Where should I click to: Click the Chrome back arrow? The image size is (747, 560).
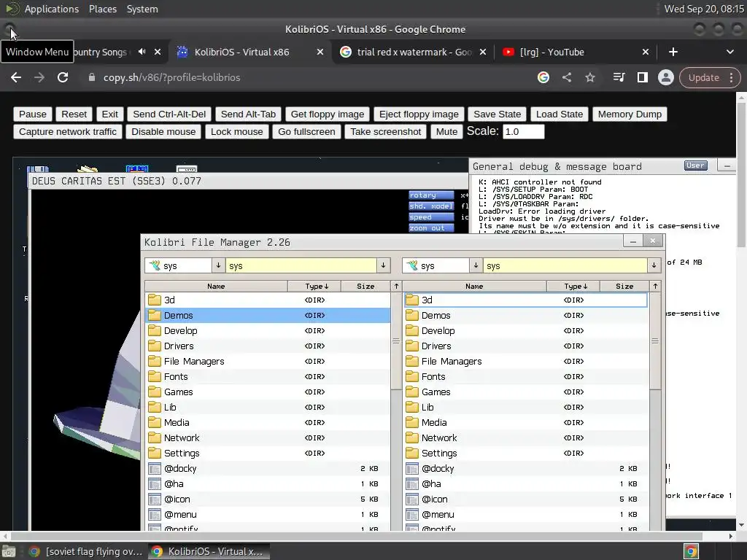point(16,77)
